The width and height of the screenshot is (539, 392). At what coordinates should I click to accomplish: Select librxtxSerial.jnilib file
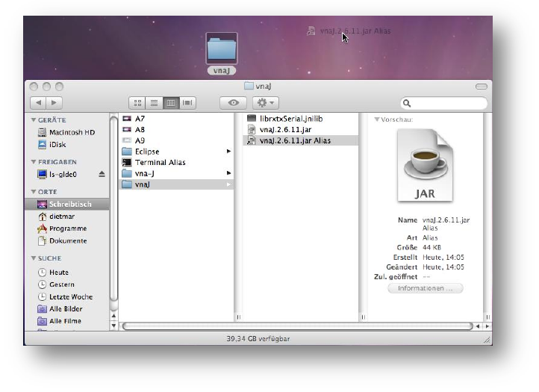pyautogui.click(x=301, y=119)
